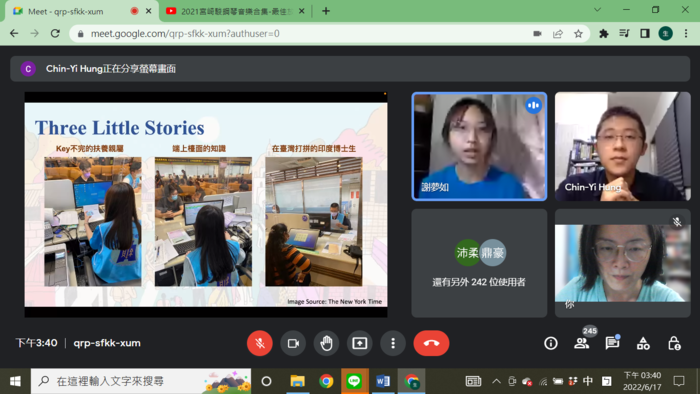700x394 pixels.
Task: Open the present now screen-share button
Action: pos(359,343)
